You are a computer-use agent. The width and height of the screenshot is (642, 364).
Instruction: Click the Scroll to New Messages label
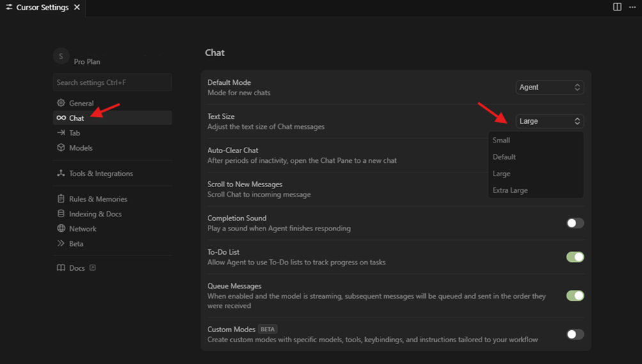coord(245,184)
